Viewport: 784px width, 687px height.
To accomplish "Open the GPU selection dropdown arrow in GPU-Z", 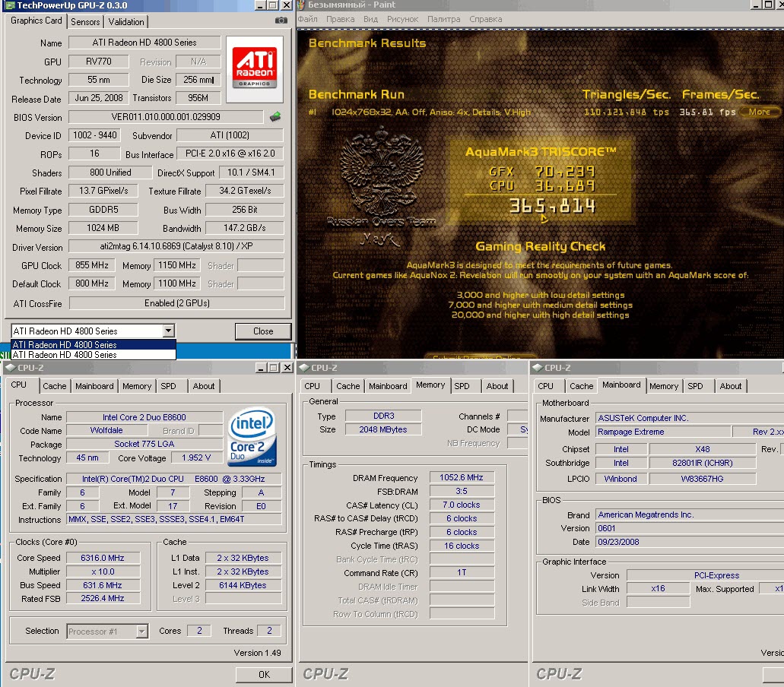I will tap(169, 331).
